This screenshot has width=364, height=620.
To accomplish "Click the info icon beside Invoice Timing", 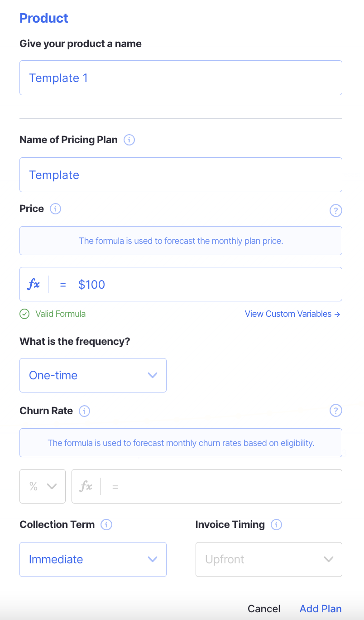I will click(276, 525).
